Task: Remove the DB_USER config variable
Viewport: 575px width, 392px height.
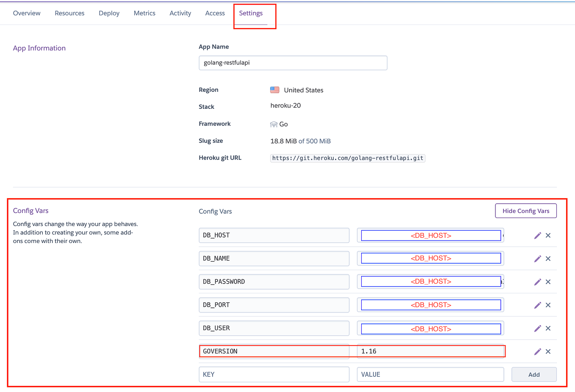Action: (x=548, y=328)
